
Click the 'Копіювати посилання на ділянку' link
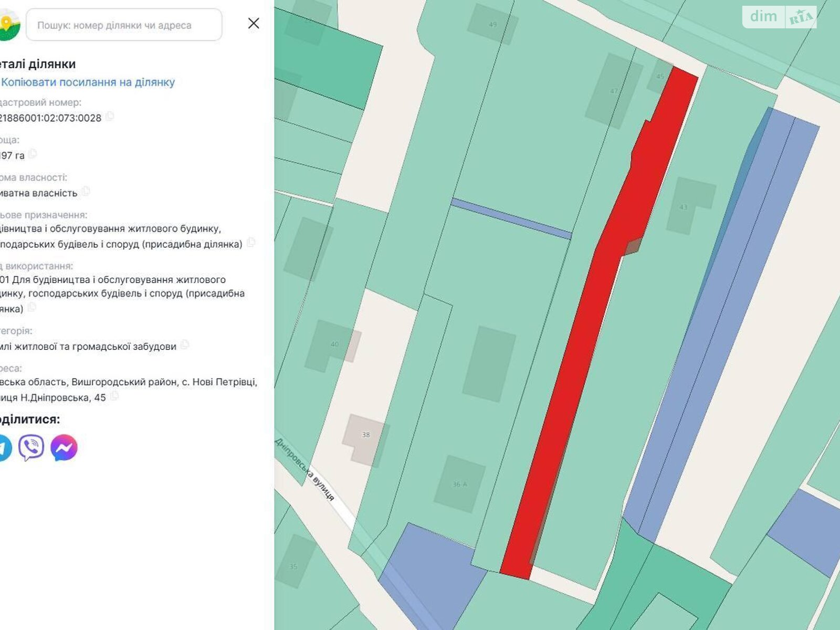88,82
